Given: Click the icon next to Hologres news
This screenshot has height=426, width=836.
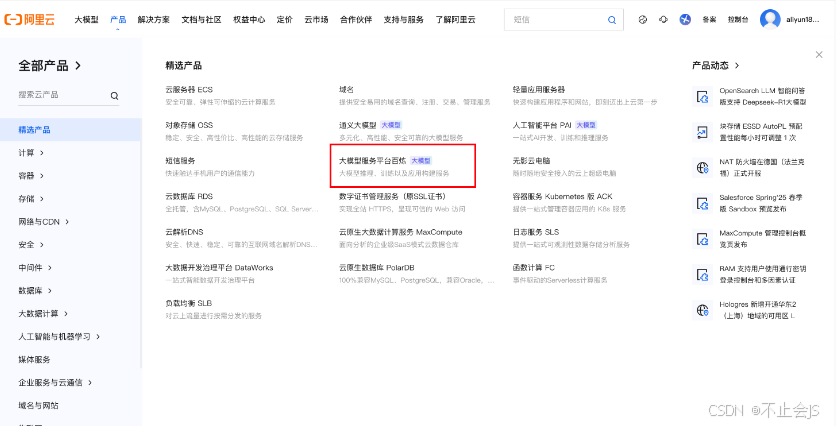Looking at the screenshot, I should 703,310.
